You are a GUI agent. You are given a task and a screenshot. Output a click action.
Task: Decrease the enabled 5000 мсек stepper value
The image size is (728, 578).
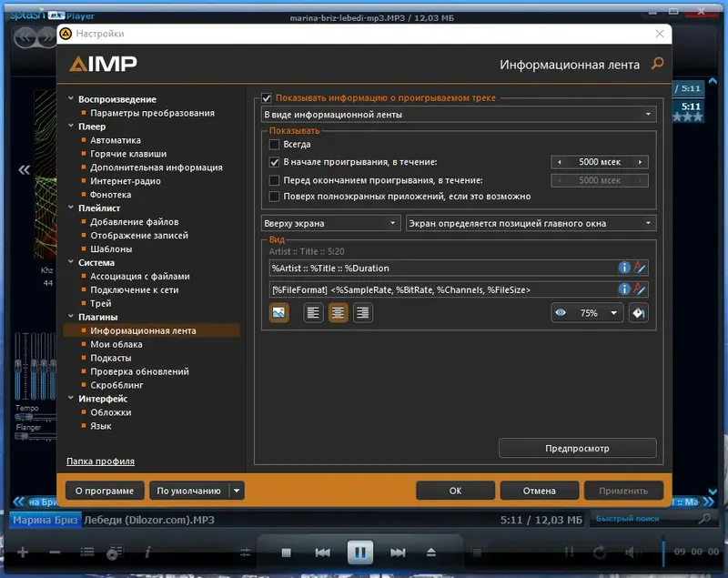(560, 162)
